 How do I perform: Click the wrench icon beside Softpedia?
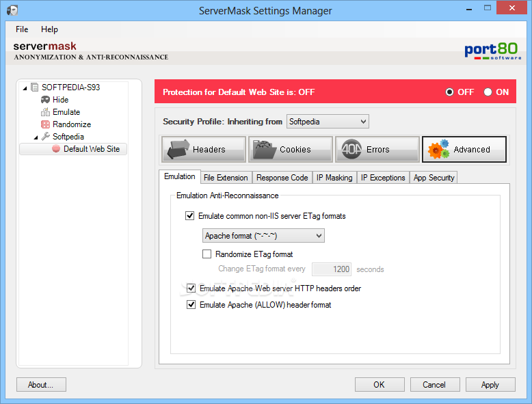pyautogui.click(x=45, y=136)
